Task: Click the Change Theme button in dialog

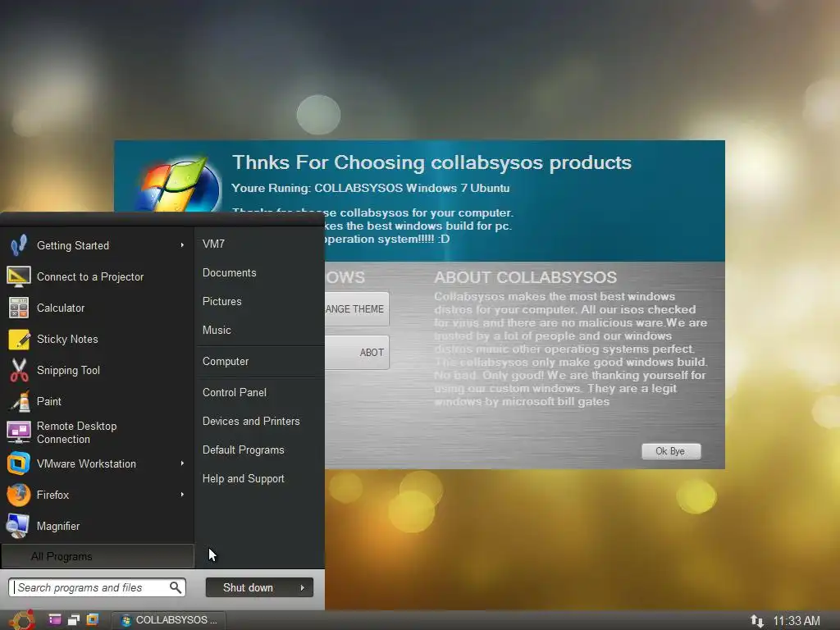Action: click(x=356, y=309)
